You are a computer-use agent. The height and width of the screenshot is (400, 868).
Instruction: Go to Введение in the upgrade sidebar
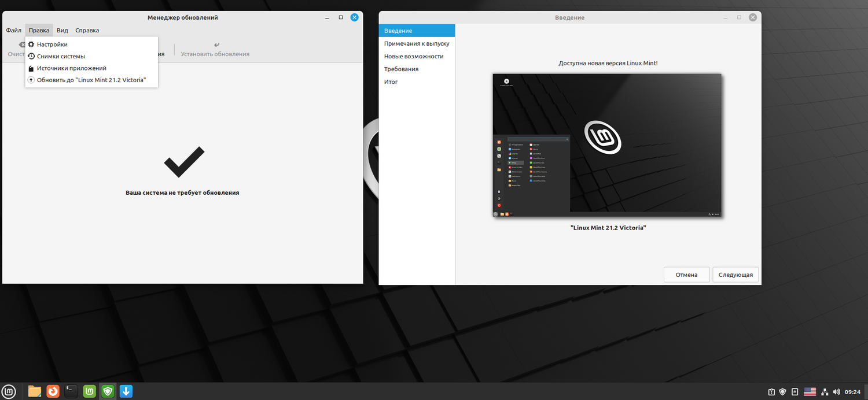417,31
